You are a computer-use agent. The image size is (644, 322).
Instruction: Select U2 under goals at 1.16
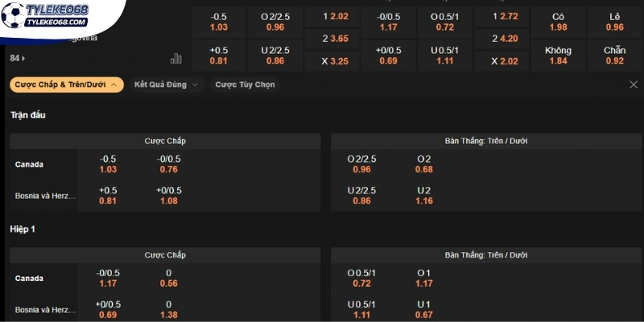coord(424,196)
